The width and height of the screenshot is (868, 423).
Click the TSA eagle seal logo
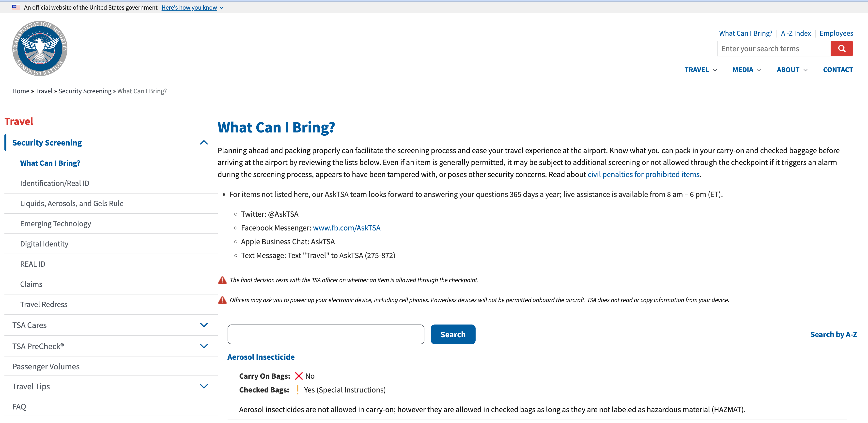(x=40, y=49)
